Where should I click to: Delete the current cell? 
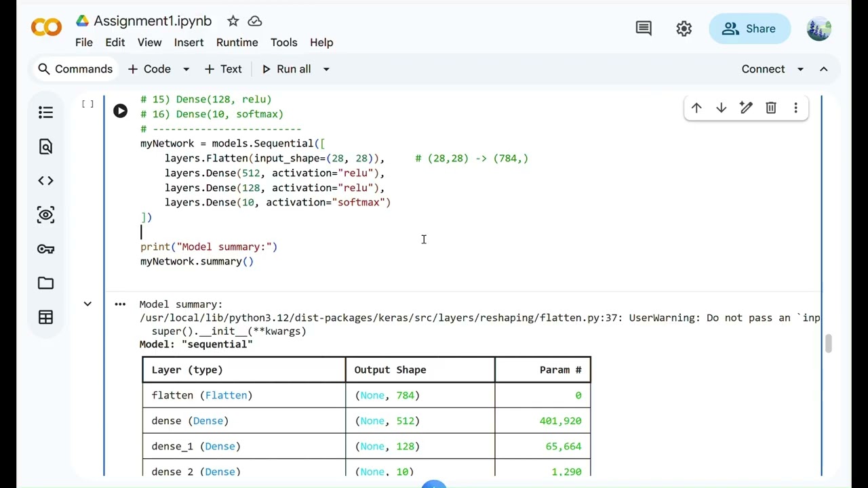point(771,108)
